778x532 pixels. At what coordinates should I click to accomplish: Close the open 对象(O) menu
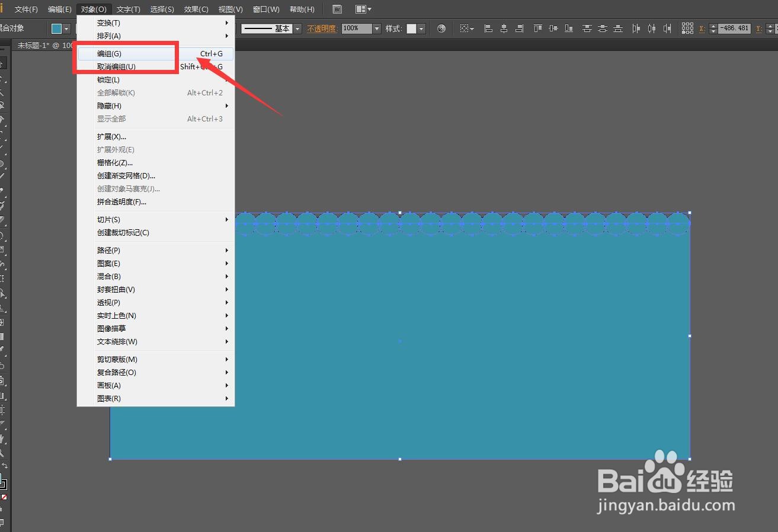point(94,9)
